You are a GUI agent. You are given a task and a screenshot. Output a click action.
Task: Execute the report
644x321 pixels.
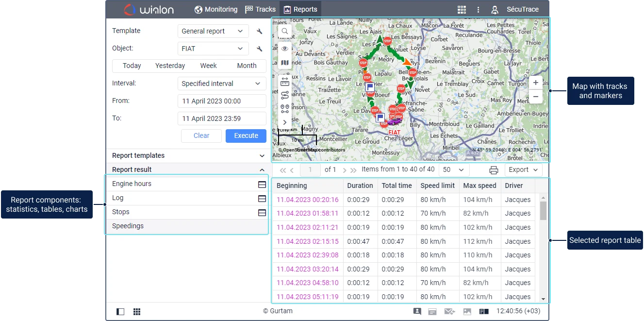point(246,136)
